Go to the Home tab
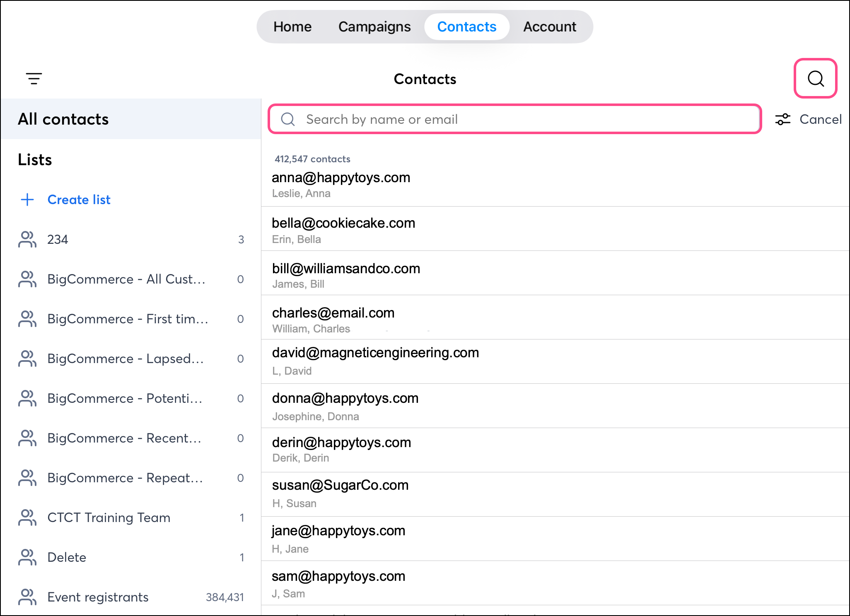Image resolution: width=850 pixels, height=616 pixels. (292, 27)
